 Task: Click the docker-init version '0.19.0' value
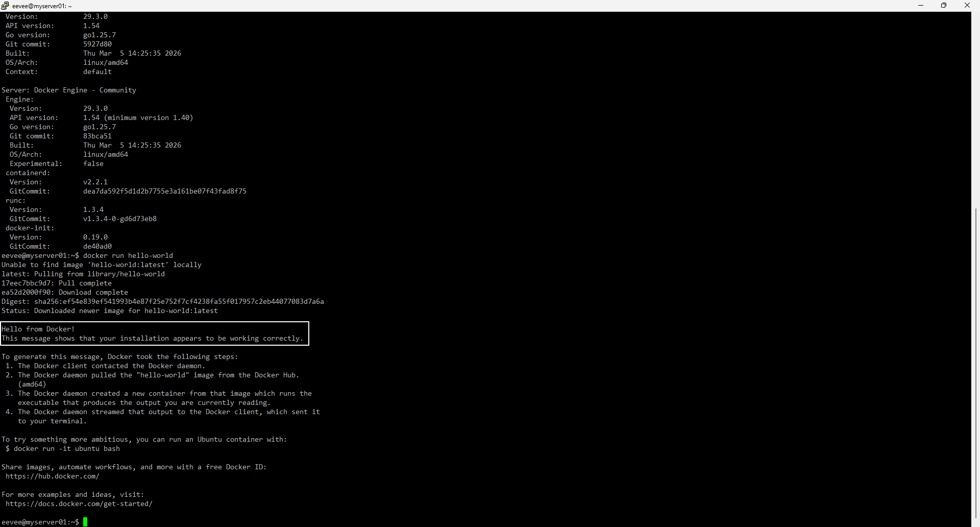coord(95,237)
